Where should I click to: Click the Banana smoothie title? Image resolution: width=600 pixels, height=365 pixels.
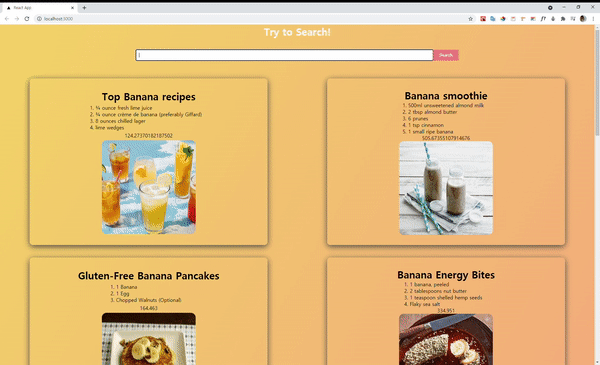(446, 96)
